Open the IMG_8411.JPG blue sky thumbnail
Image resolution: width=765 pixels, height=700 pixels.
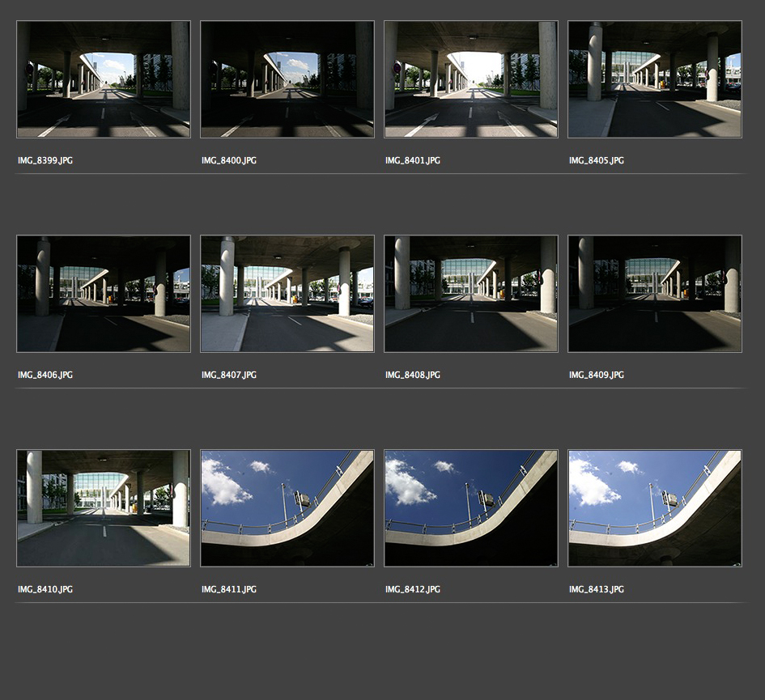tap(287, 508)
